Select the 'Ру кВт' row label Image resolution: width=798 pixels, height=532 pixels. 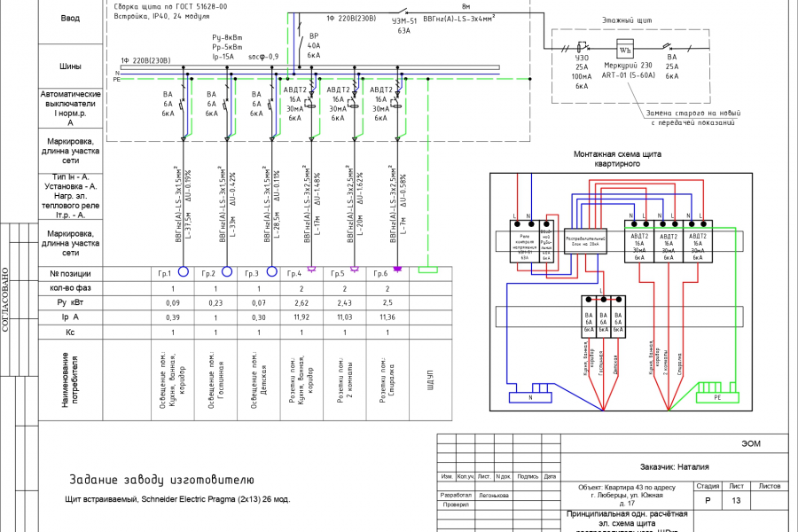[x=70, y=302]
